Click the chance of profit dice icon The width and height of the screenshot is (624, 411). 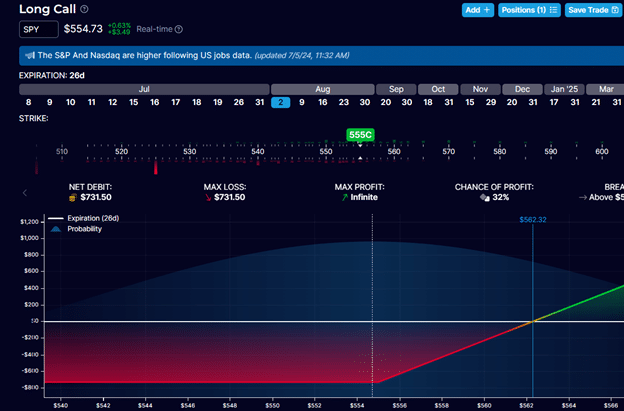coord(485,198)
